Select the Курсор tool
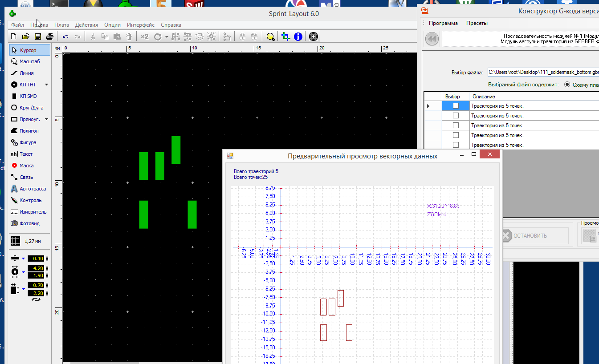This screenshot has height=364, width=599. pyautogui.click(x=30, y=50)
